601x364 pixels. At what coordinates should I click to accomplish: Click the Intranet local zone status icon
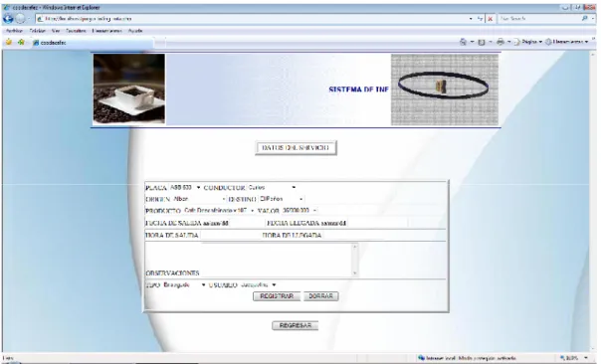point(422,358)
